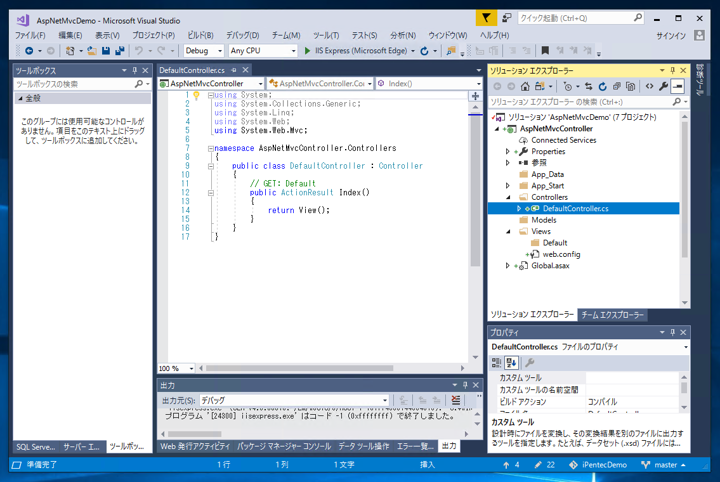Viewport: 720px width, 482px height.
Task: Switch Properties panel to Categorized view
Action: [496, 363]
